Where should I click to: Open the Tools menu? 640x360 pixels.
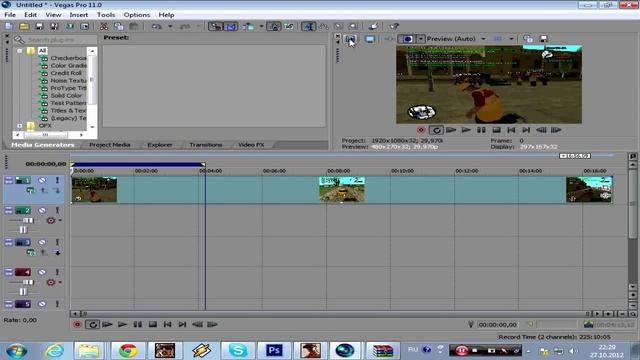tap(106, 15)
